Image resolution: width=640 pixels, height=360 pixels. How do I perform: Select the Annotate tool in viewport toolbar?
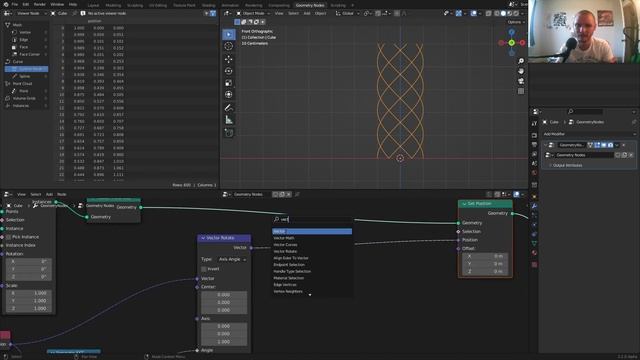[229, 108]
